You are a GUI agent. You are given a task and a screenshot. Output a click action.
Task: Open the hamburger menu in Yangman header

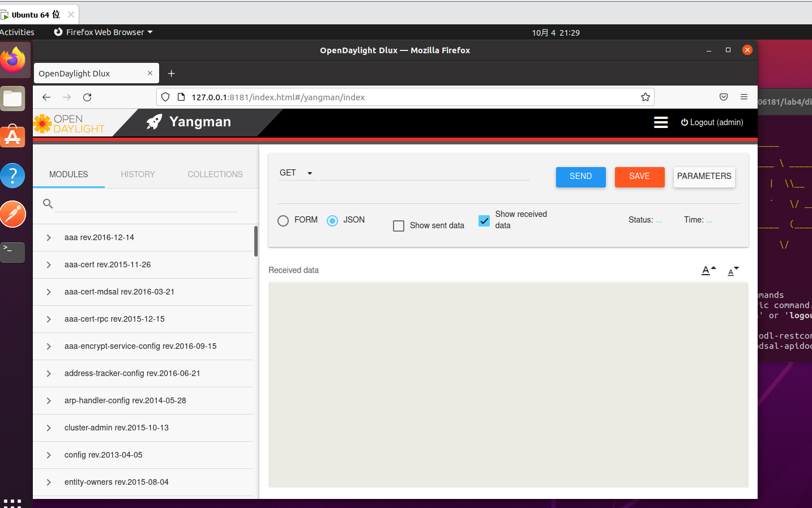[661, 122]
